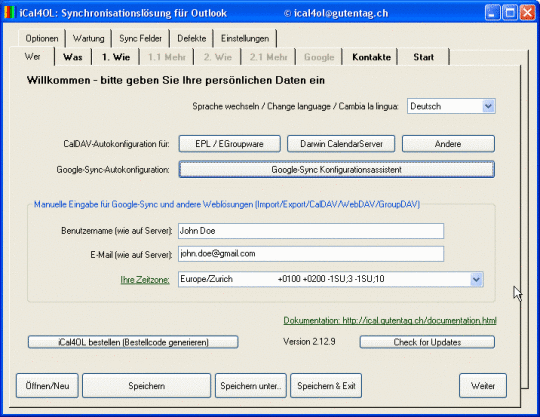Screen dimensions: 540x417
Task: Click the Google tab
Action: (x=319, y=57)
